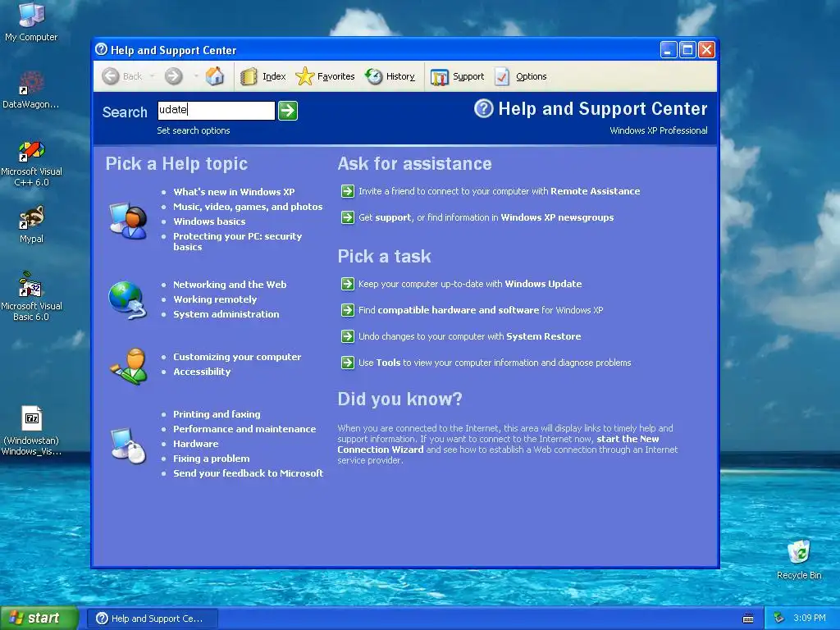
Task: Click the Support toolbar item
Action: [x=458, y=76]
